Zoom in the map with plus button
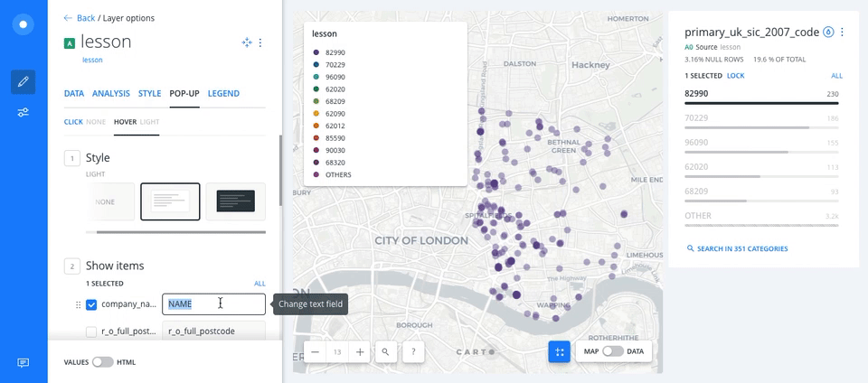The width and height of the screenshot is (868, 383). (x=360, y=351)
